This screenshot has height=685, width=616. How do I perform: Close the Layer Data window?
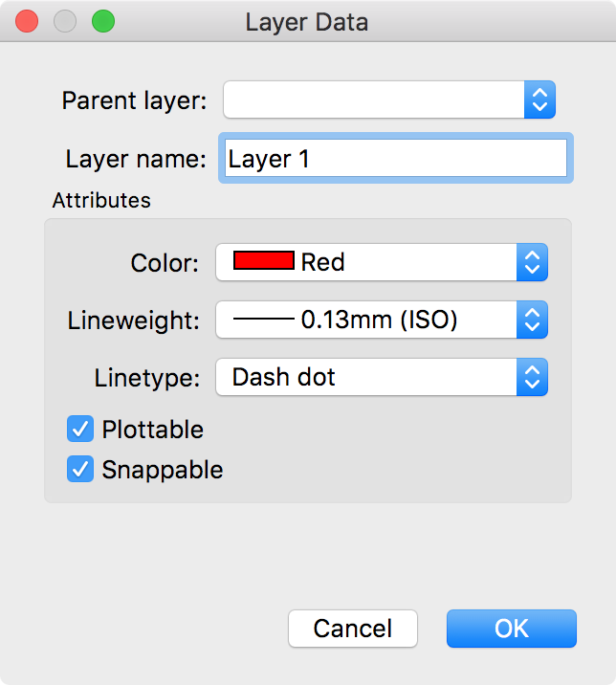27,21
